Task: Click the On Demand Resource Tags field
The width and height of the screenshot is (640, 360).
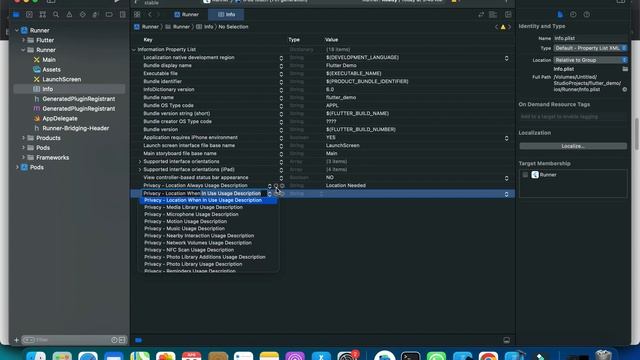Action: (x=573, y=117)
